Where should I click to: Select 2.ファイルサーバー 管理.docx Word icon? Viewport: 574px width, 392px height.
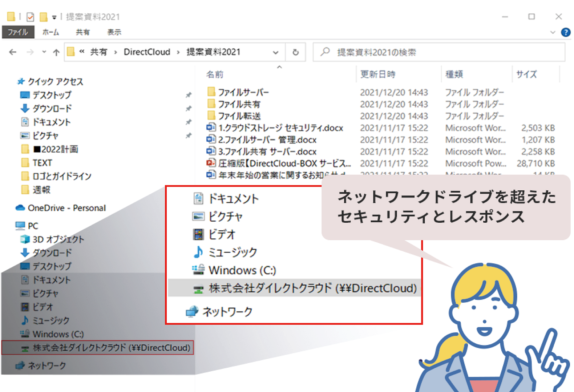click(x=211, y=139)
